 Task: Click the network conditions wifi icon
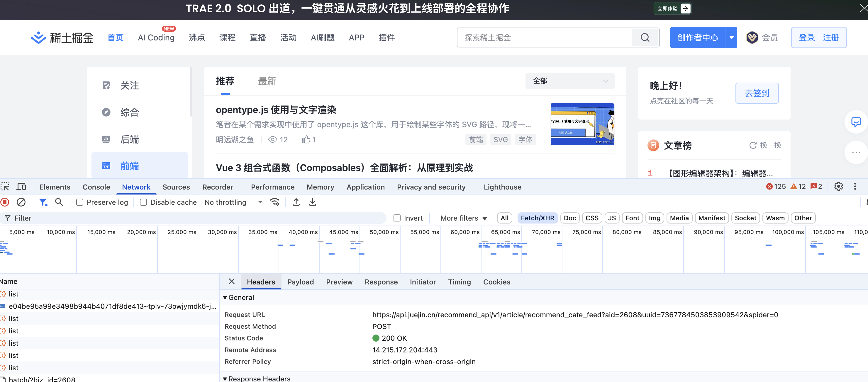[274, 202]
